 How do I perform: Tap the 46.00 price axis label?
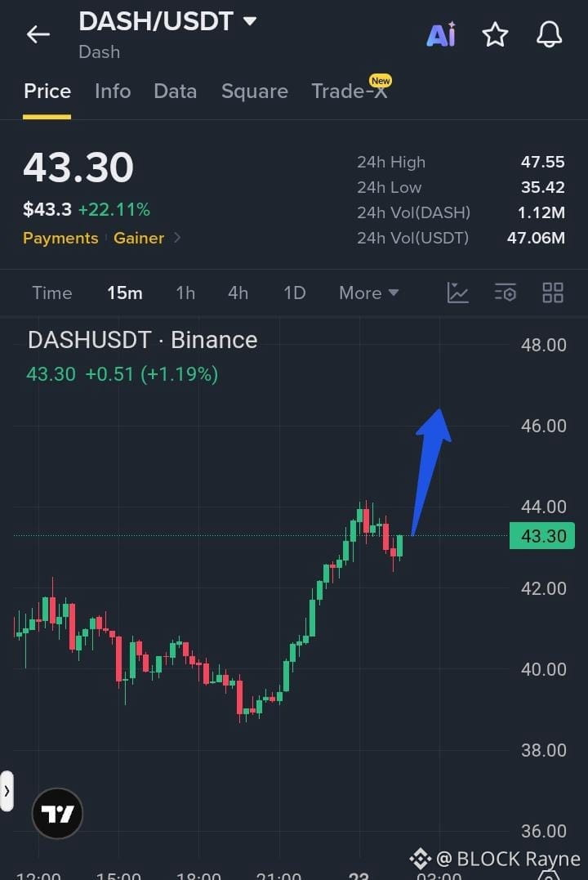[543, 426]
